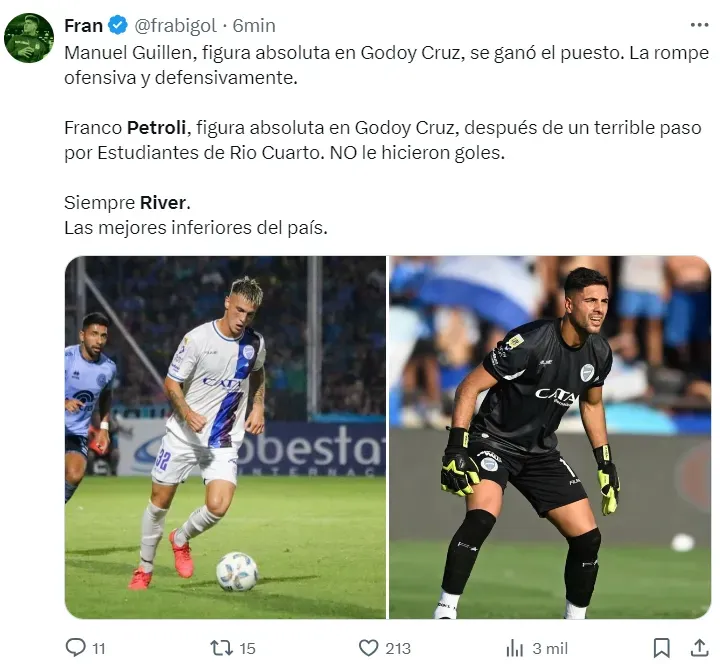
Task: Open the @frabigol handle link
Action: click(176, 25)
